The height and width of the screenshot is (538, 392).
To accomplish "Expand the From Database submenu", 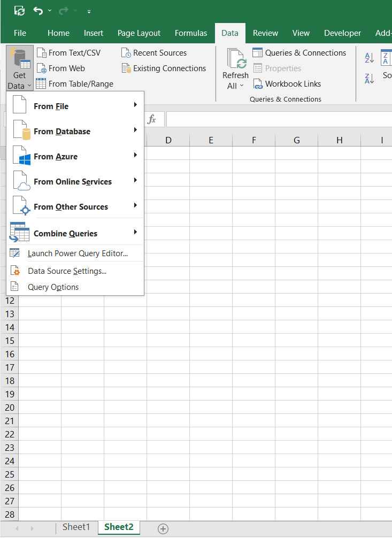I will 75,130.
